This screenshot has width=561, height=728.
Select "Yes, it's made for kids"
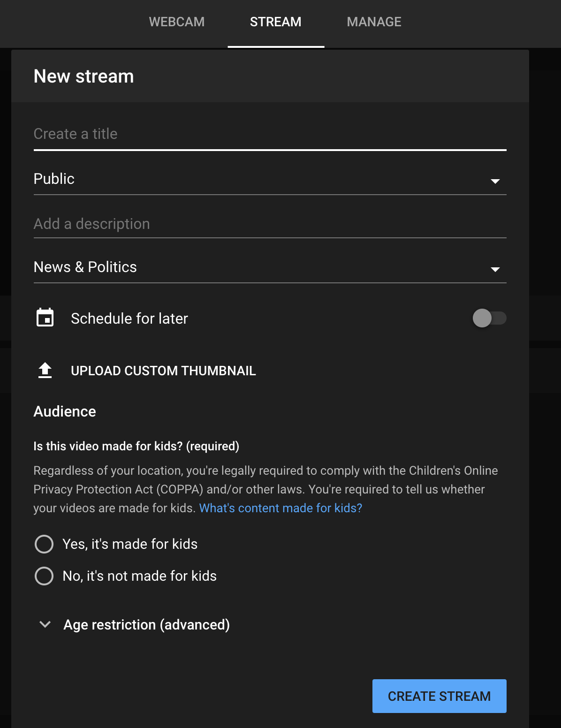click(x=44, y=544)
